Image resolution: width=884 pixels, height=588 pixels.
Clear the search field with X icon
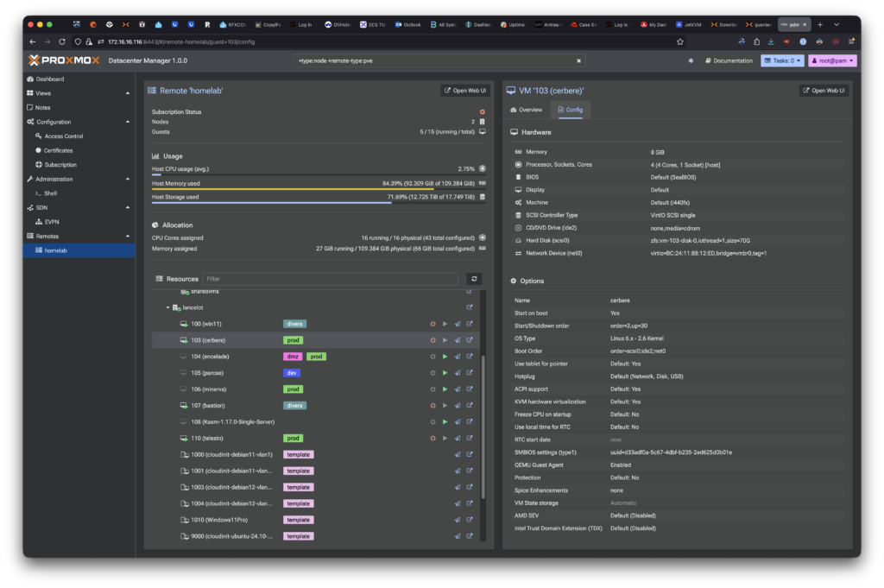click(x=578, y=61)
